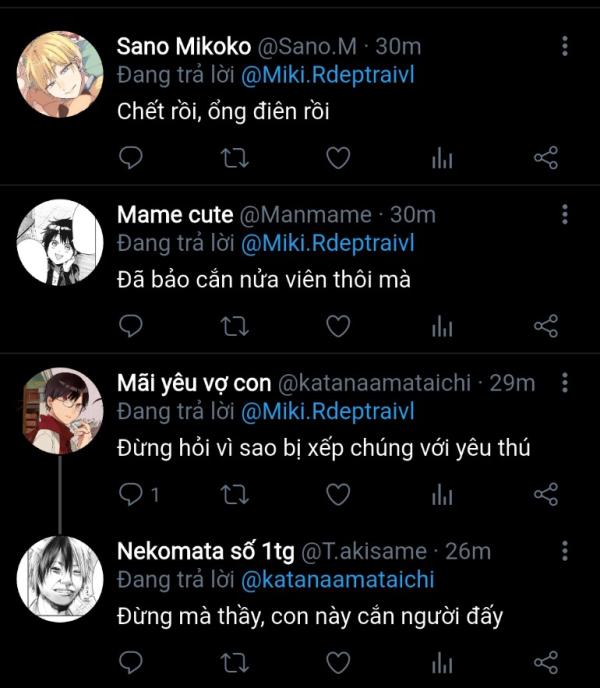Image resolution: width=600 pixels, height=688 pixels.
Task: Like the Nekomata số 1tg tweet
Action: pos(339,662)
